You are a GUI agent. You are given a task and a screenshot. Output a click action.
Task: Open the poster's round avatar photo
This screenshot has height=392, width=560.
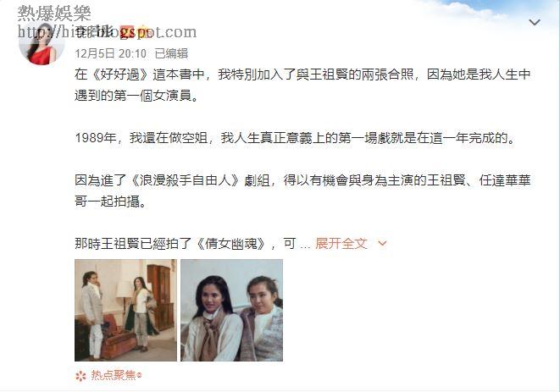42,43
